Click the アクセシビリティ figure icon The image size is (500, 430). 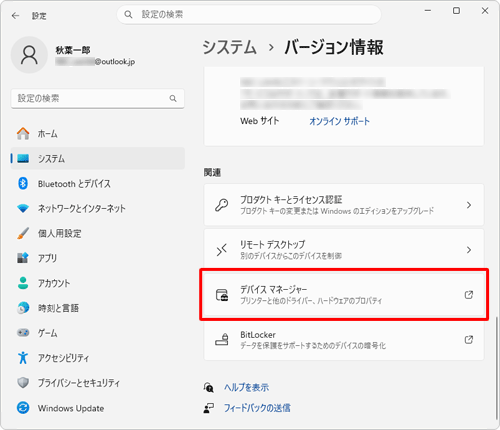pyautogui.click(x=23, y=358)
